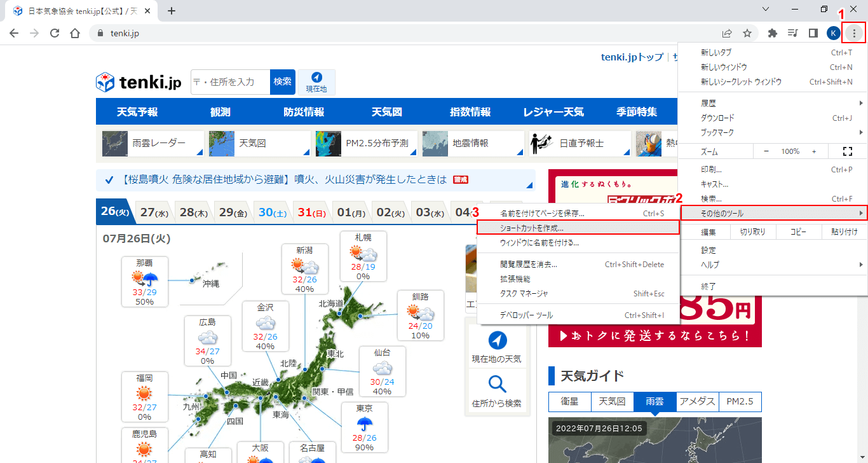
Task: Click the 釧路 weather forecast box
Action: click(x=420, y=315)
